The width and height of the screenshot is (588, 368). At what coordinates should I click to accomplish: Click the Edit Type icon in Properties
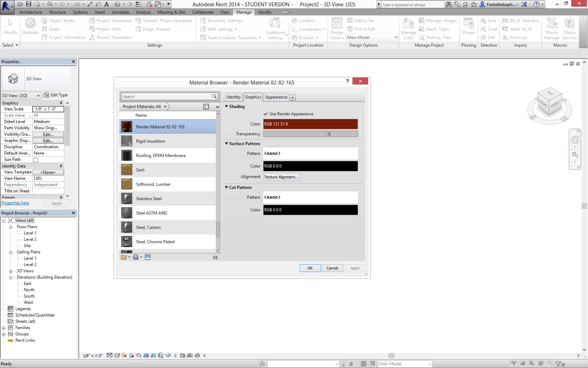[x=46, y=95]
